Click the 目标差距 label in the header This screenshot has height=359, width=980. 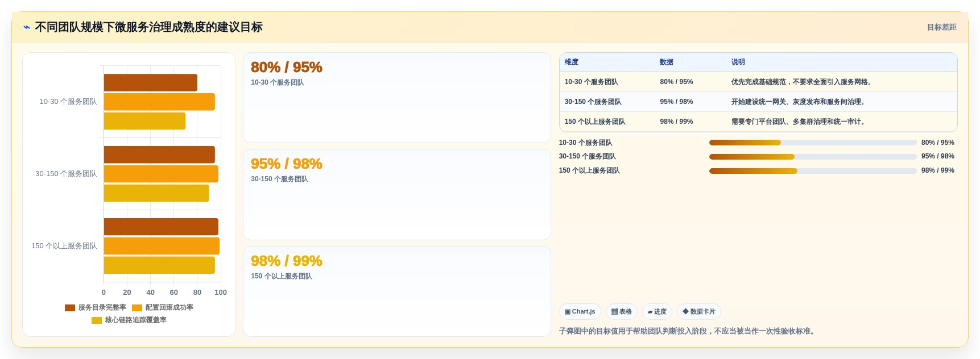point(941,27)
